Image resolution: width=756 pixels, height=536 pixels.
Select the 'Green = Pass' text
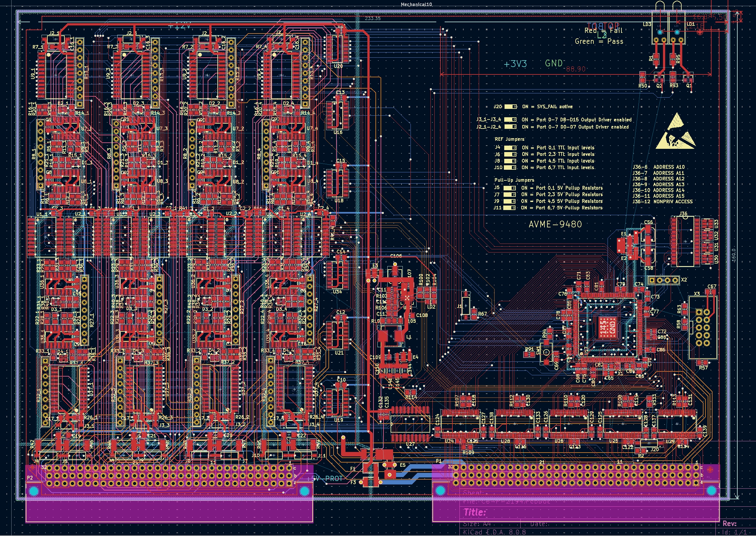pyautogui.click(x=599, y=42)
